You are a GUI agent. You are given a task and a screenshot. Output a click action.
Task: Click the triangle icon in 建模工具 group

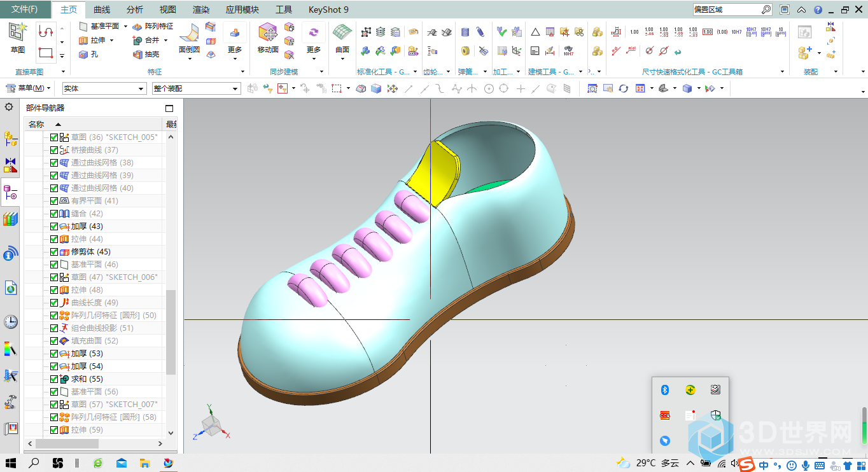click(x=535, y=32)
